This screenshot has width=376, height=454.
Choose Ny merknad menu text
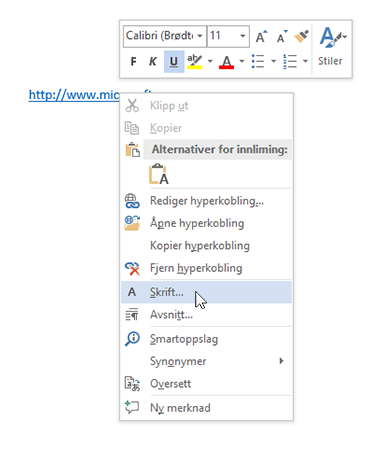180,408
